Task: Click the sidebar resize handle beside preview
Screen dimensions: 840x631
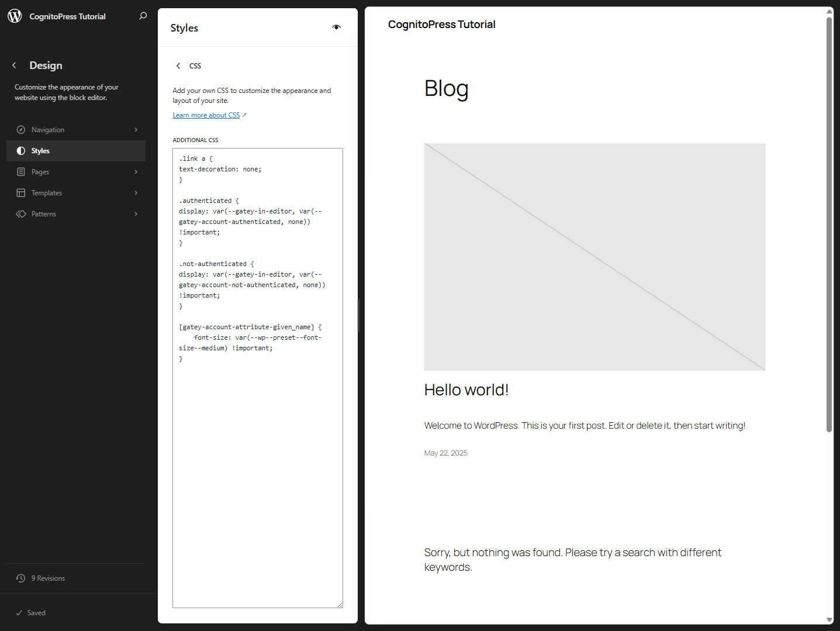Action: 358,315
